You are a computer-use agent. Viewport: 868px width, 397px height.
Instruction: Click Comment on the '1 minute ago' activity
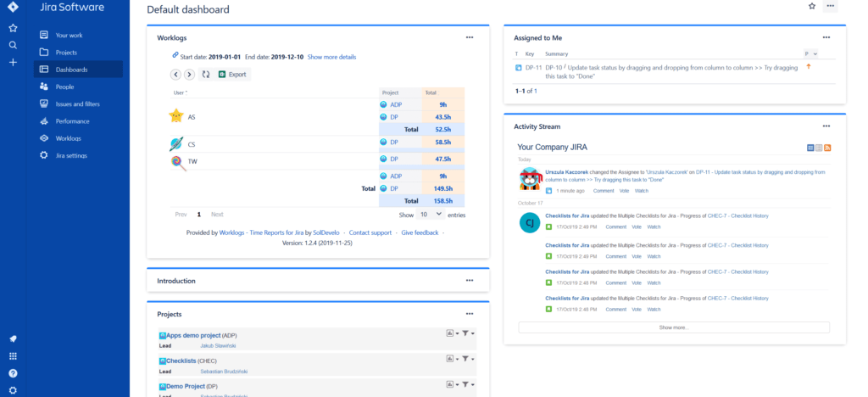coord(604,191)
